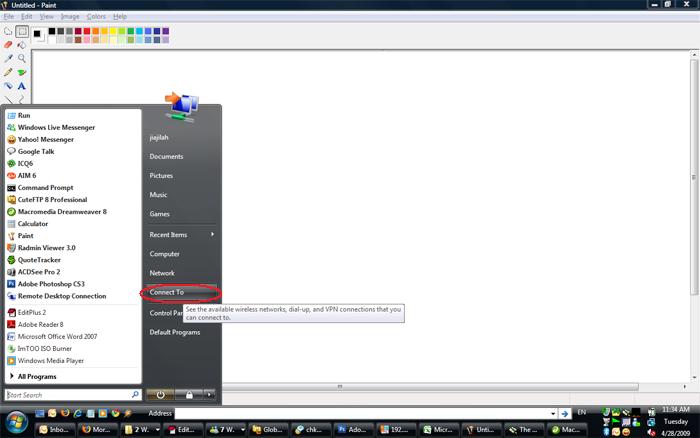The height and width of the screenshot is (438, 700).
Task: Open the Help menu in Paint
Action: [x=120, y=17]
